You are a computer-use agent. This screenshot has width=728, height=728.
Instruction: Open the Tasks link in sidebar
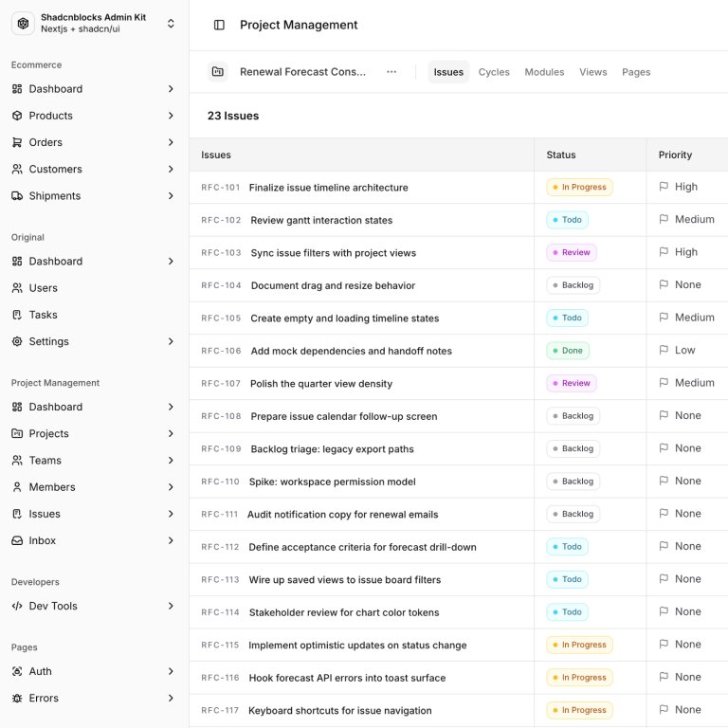point(44,315)
